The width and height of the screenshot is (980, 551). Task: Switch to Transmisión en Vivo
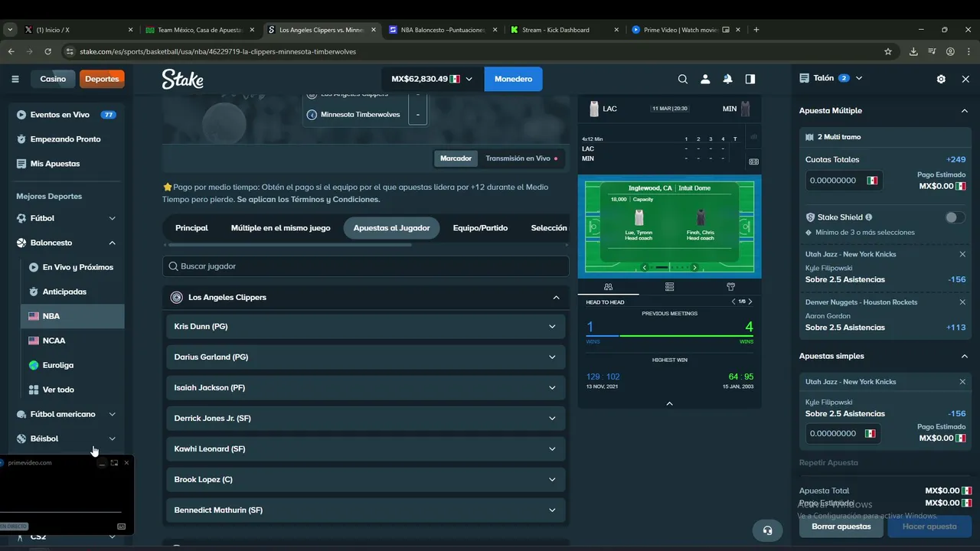[521, 158]
